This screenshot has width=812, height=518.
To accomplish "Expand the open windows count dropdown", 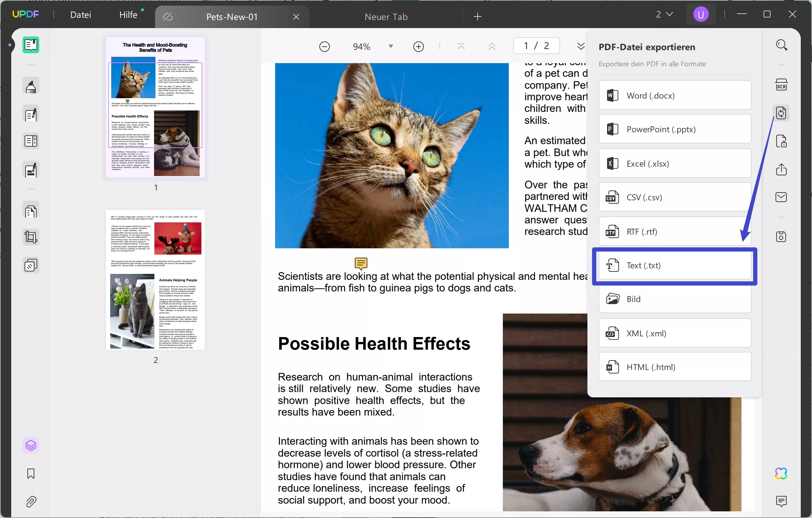I will pos(664,14).
